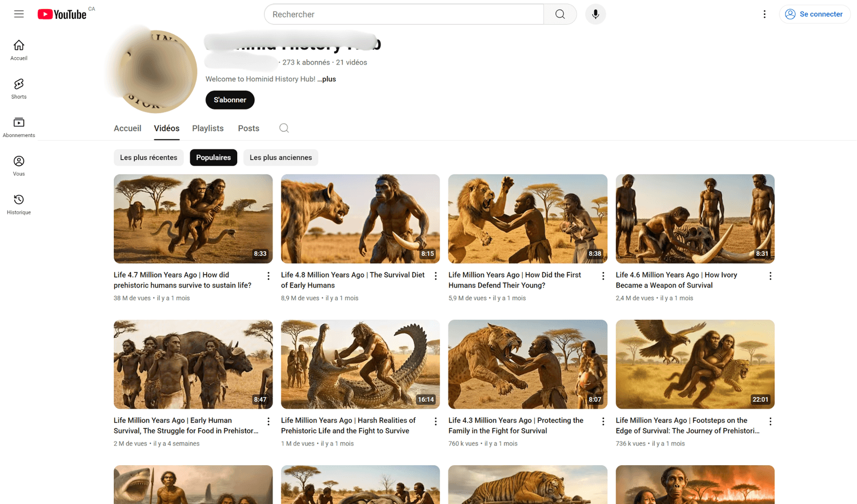The image size is (857, 504).
Task: Select the Les plus récentes filter chip
Action: (149, 158)
